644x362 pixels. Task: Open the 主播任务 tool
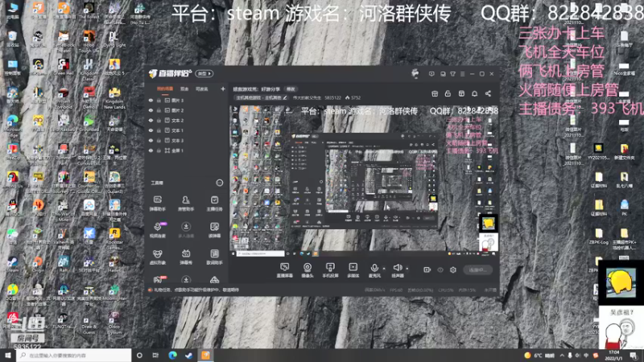[214, 204]
